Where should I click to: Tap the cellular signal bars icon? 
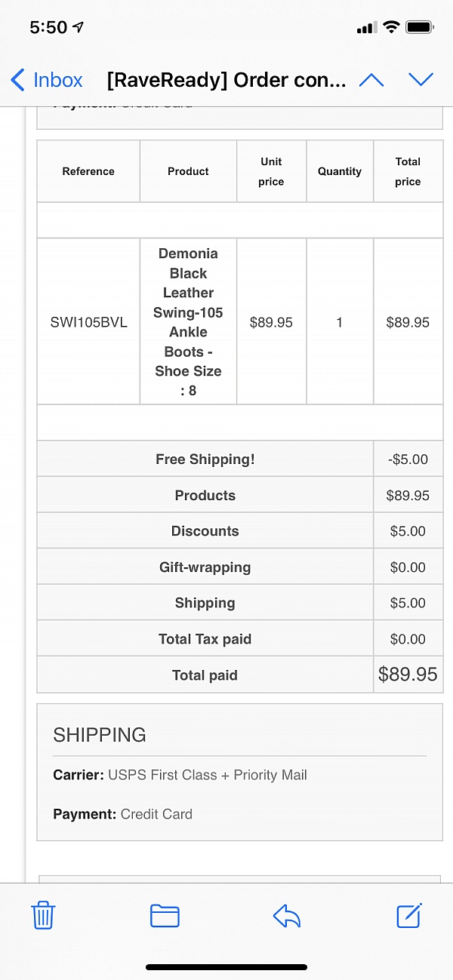(366, 28)
